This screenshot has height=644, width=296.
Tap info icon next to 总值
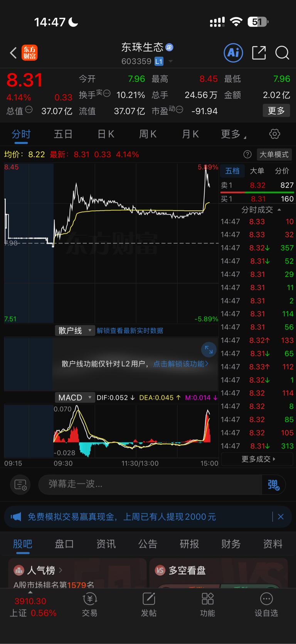point(29,110)
